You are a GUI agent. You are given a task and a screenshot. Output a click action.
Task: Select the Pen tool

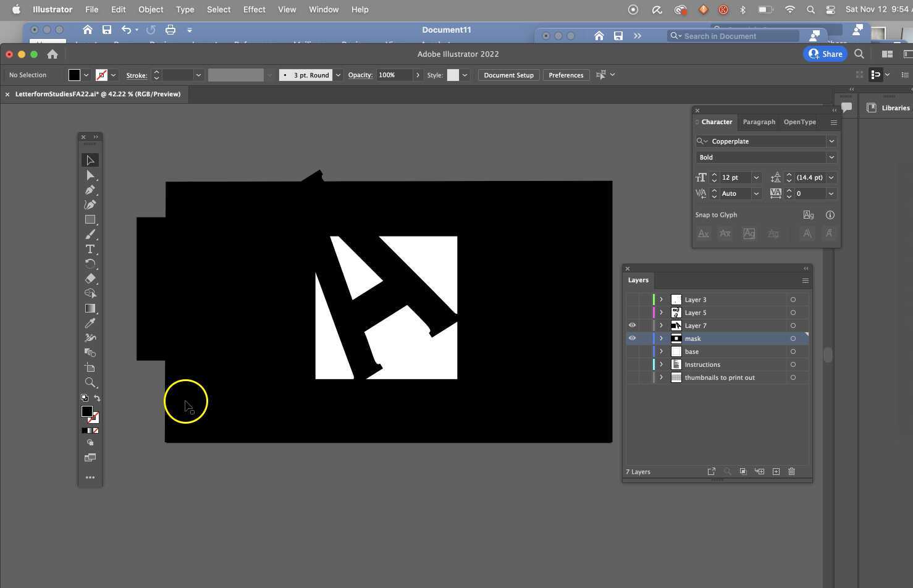pyautogui.click(x=90, y=190)
